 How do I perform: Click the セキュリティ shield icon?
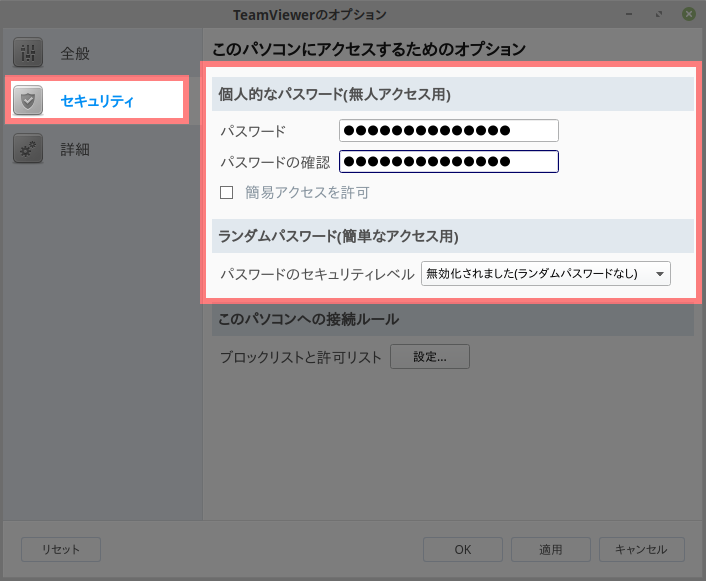click(x=28, y=100)
